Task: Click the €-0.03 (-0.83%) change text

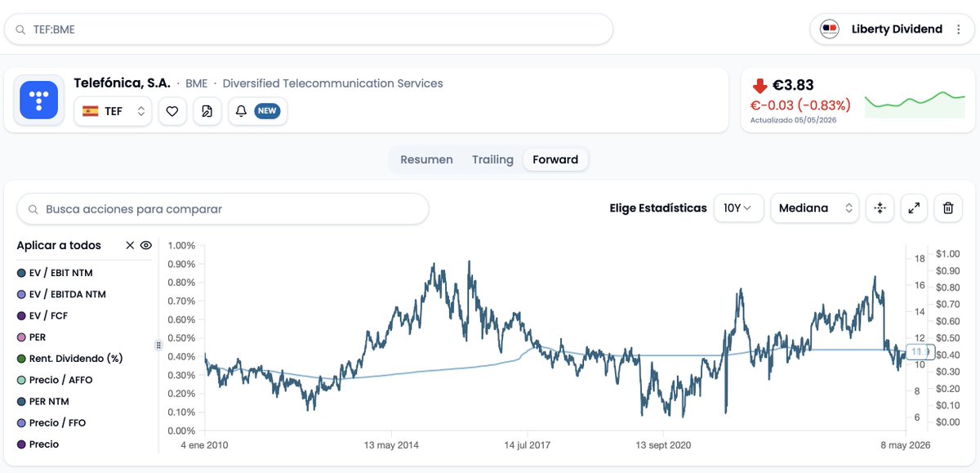Action: coord(801,105)
